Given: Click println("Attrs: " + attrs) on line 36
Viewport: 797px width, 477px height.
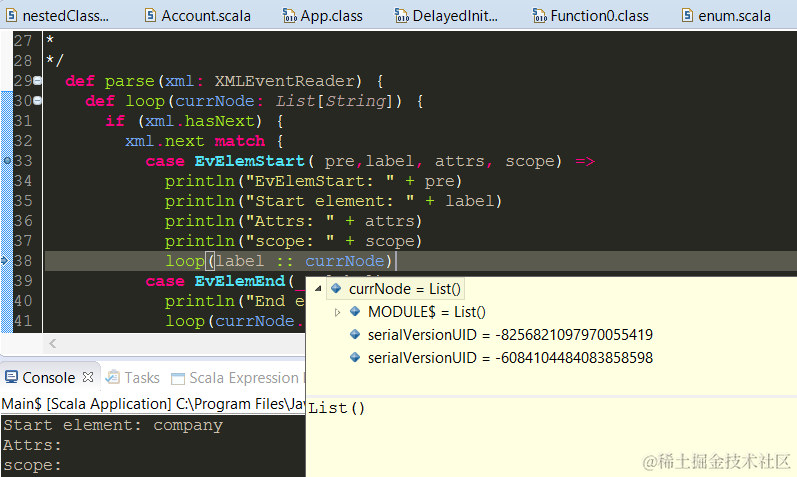Looking at the screenshot, I should (x=293, y=221).
